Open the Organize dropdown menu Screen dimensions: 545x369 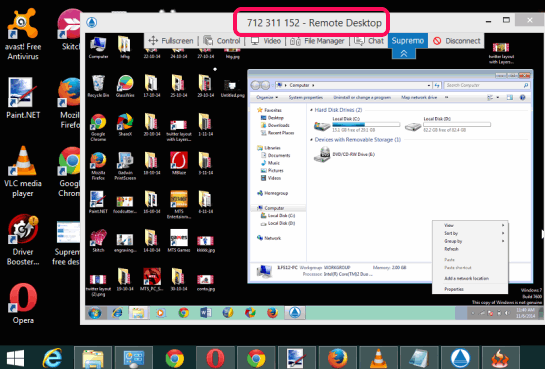tap(267, 98)
